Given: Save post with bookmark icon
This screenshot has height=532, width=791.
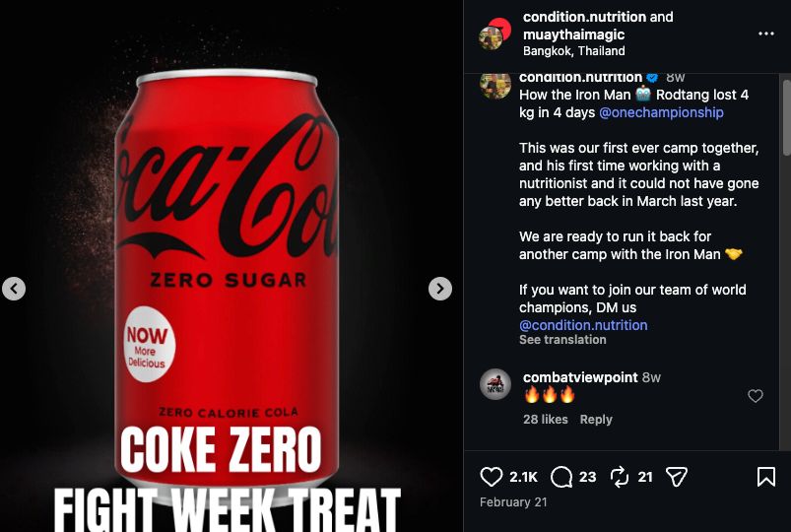Looking at the screenshot, I should click(765, 477).
